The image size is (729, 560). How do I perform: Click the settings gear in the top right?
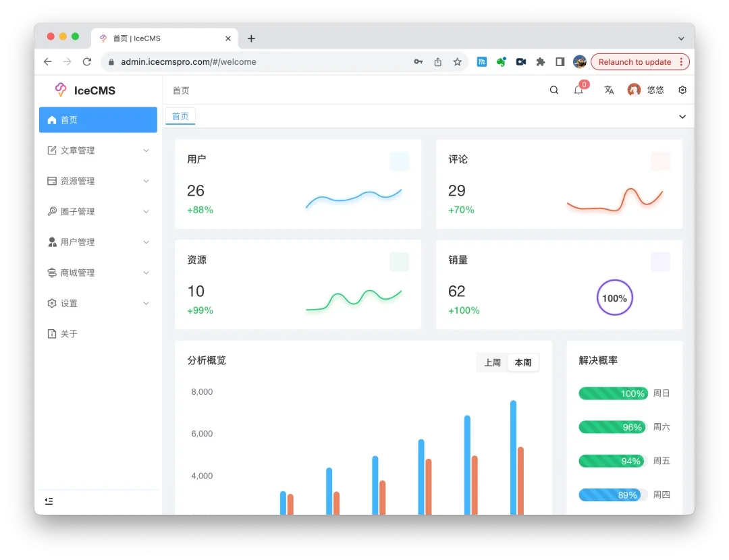click(682, 89)
